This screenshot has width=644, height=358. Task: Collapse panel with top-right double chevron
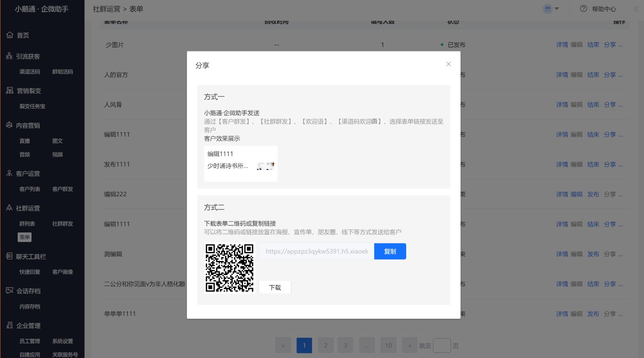(x=636, y=9)
